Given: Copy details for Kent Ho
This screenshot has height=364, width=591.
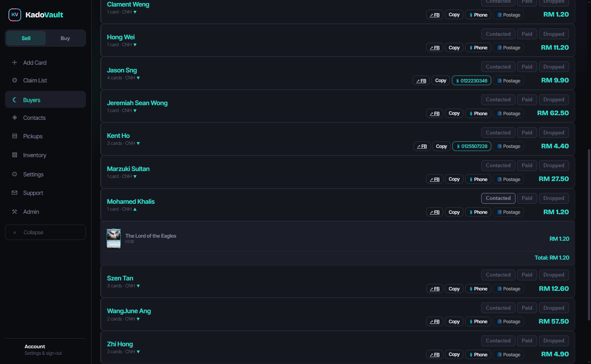Looking at the screenshot, I should [442, 146].
